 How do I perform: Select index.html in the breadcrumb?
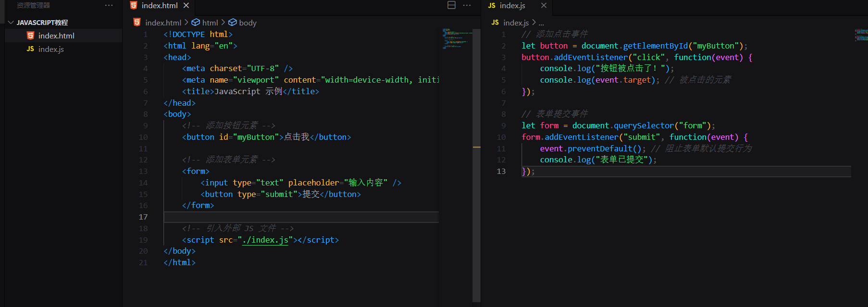(x=163, y=23)
